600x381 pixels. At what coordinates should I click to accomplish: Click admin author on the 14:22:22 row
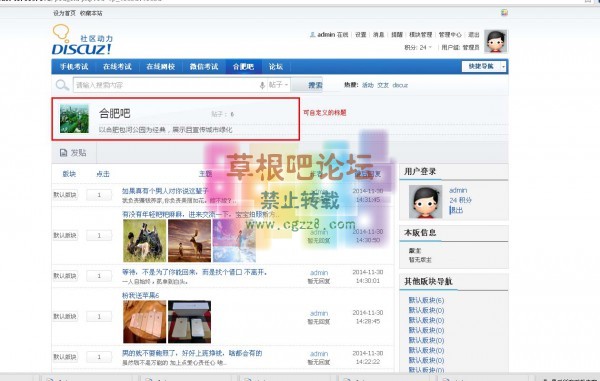[319, 354]
